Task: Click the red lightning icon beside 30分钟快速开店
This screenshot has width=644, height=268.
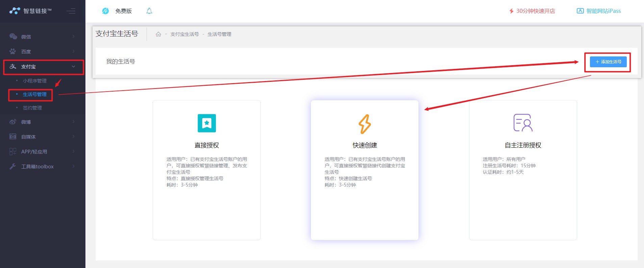Action: tap(511, 11)
